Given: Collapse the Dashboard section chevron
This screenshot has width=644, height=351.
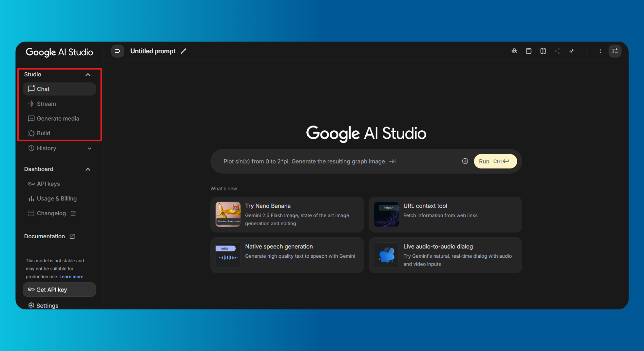Looking at the screenshot, I should click(x=88, y=169).
